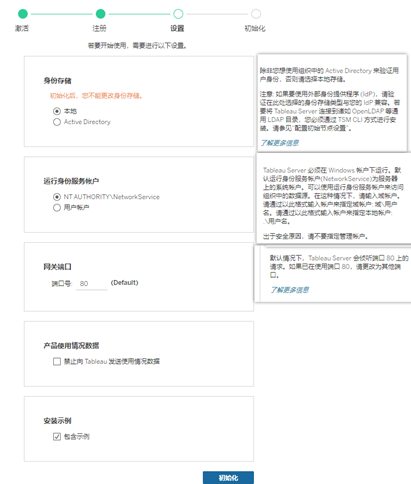Click the (Default) label beside port
Screen dimensions: 411x484
(124, 283)
